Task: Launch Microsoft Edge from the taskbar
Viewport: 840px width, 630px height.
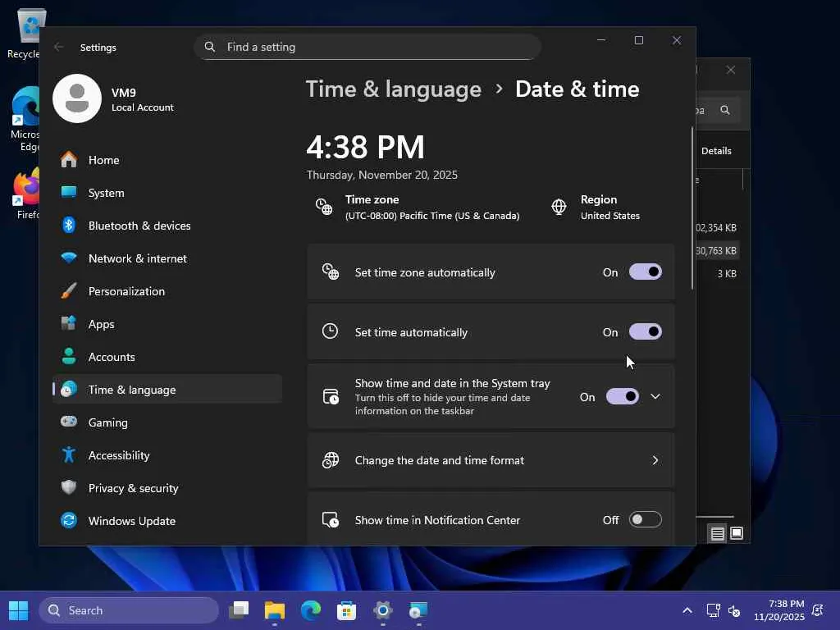Action: point(311,610)
